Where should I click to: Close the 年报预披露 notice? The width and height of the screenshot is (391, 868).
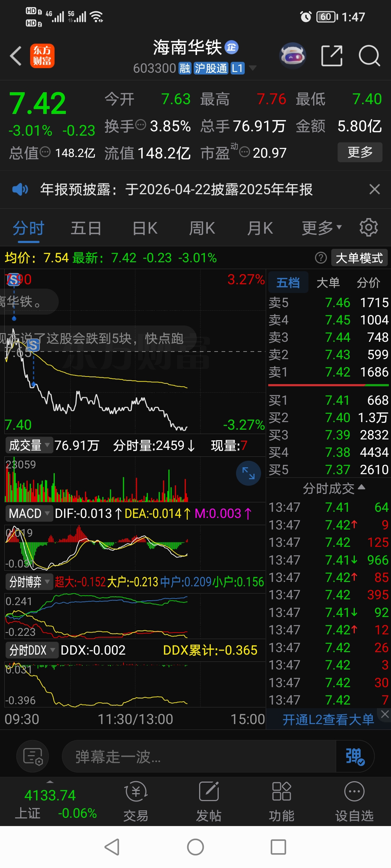coord(374,189)
